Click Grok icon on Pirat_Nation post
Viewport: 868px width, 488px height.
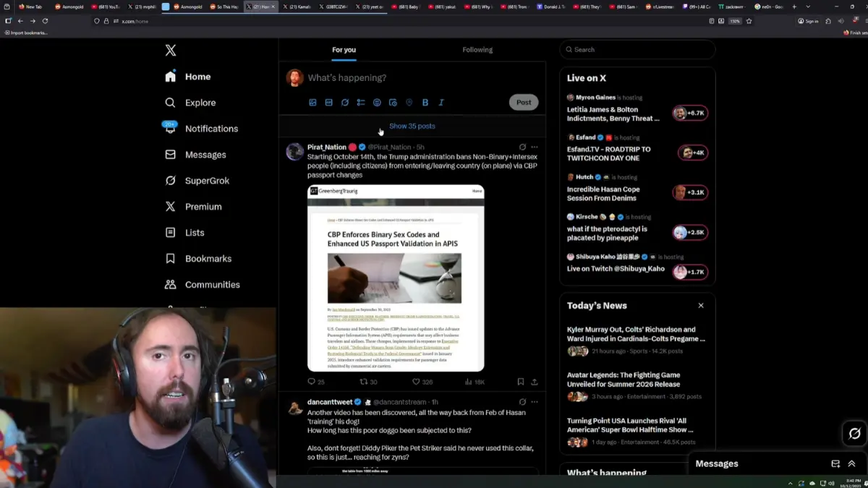click(522, 147)
